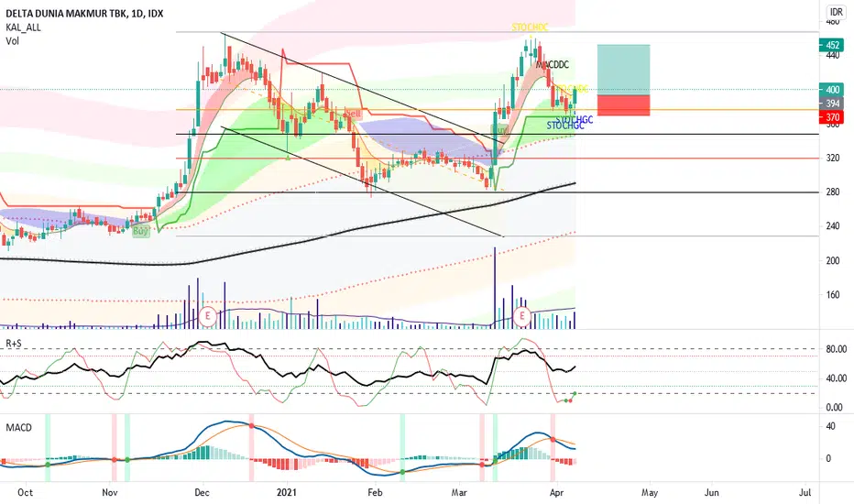Click the 0.00 level on R+S axis
The width and height of the screenshot is (854, 504).
point(836,408)
